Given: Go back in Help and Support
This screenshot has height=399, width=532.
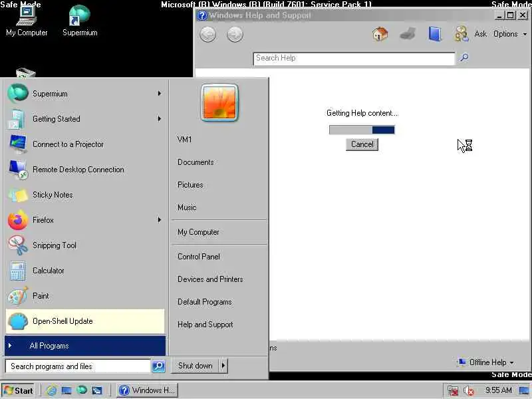Looking at the screenshot, I should (208, 35).
